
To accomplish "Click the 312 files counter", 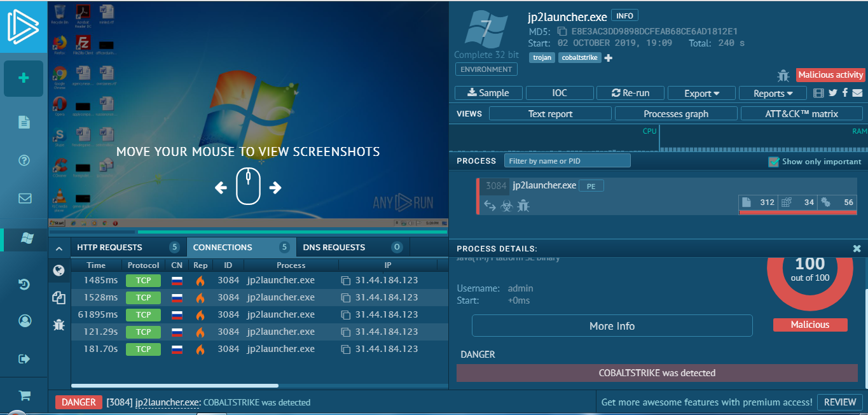I will point(759,202).
